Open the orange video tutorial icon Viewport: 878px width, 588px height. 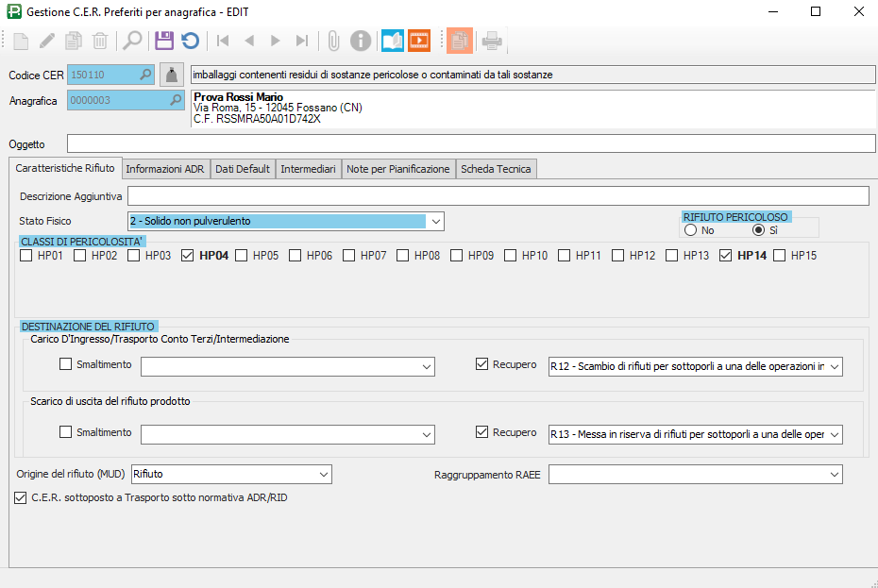coord(418,41)
